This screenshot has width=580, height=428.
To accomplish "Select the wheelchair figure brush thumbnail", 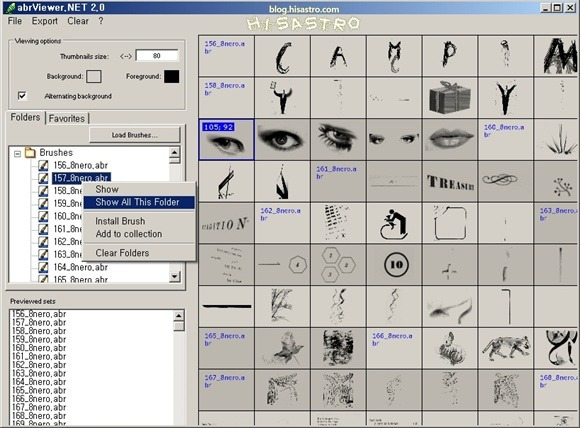I will 394,223.
